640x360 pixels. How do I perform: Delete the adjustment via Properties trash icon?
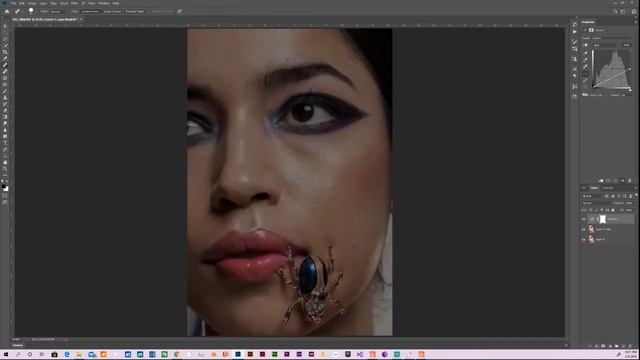630,180
